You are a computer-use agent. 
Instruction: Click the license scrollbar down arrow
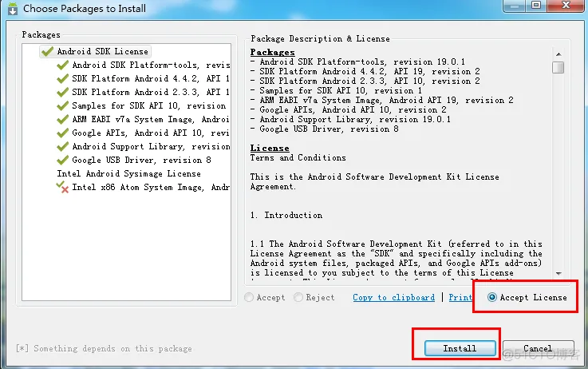point(558,274)
